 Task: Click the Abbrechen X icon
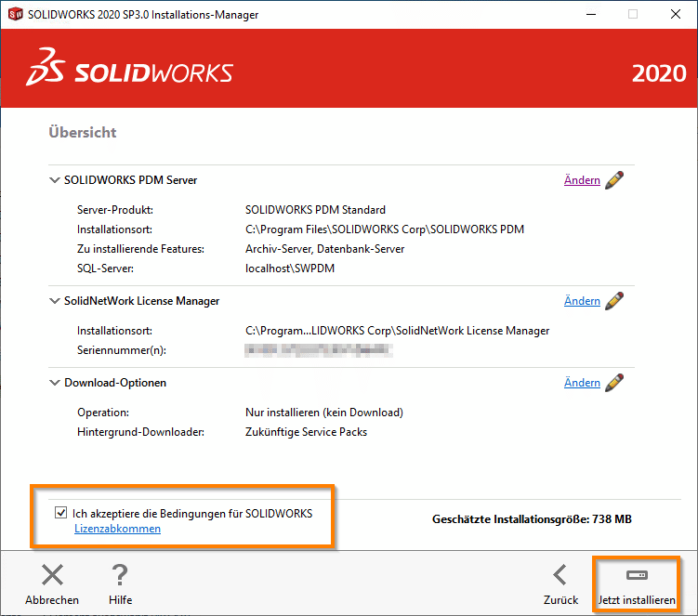[x=52, y=575]
